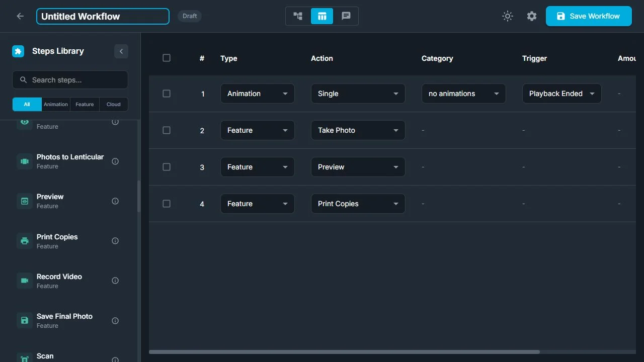Show info for Photos to Lenticular
The width and height of the screenshot is (644, 362).
[x=115, y=161]
